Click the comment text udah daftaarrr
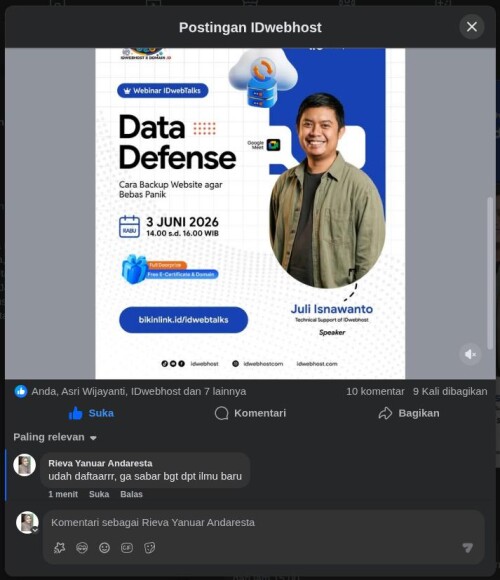Viewport: 500px width, 580px height. coord(145,476)
